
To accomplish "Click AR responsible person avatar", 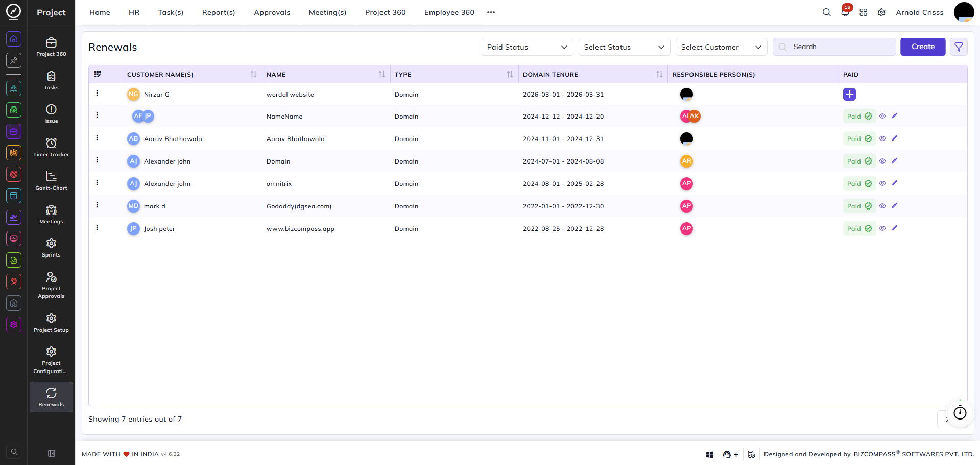I will point(686,161).
